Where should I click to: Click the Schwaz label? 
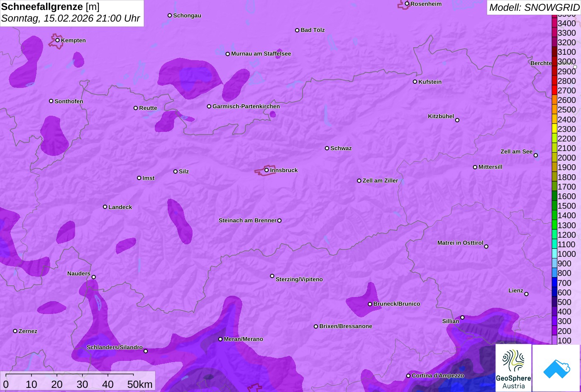tap(341, 148)
